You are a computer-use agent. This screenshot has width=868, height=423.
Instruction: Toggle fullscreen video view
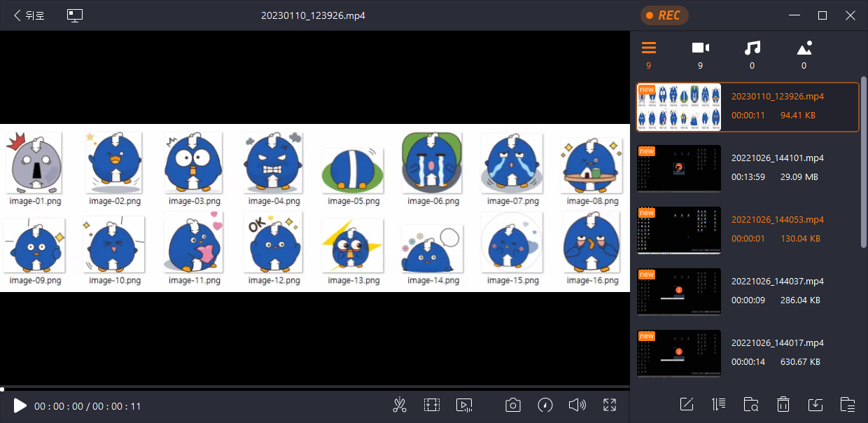(610, 405)
